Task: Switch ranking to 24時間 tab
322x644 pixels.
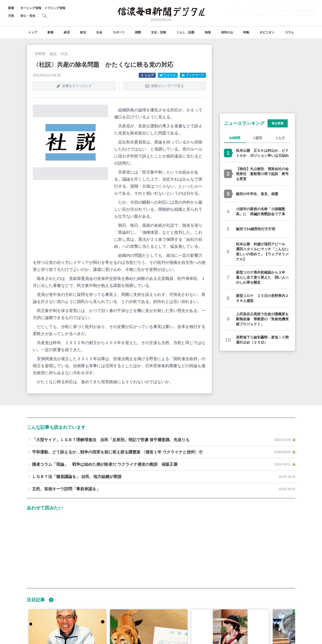Action: coord(235,138)
